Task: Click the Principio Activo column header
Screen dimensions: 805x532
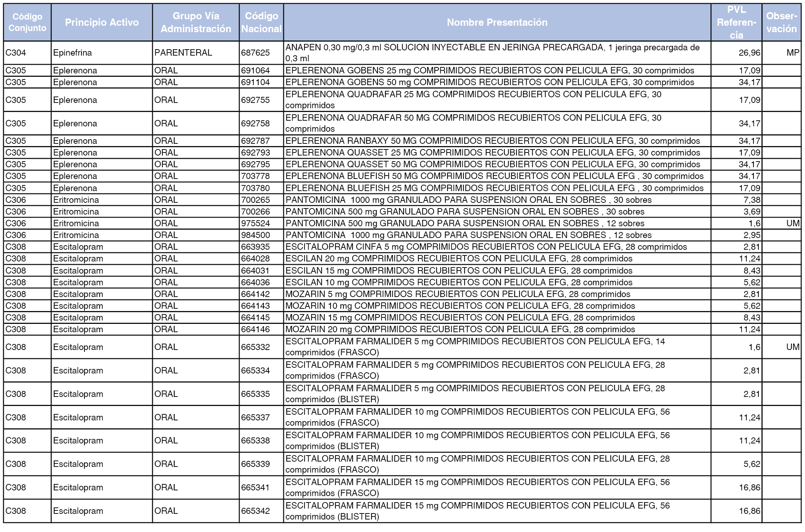Action: click(102, 22)
